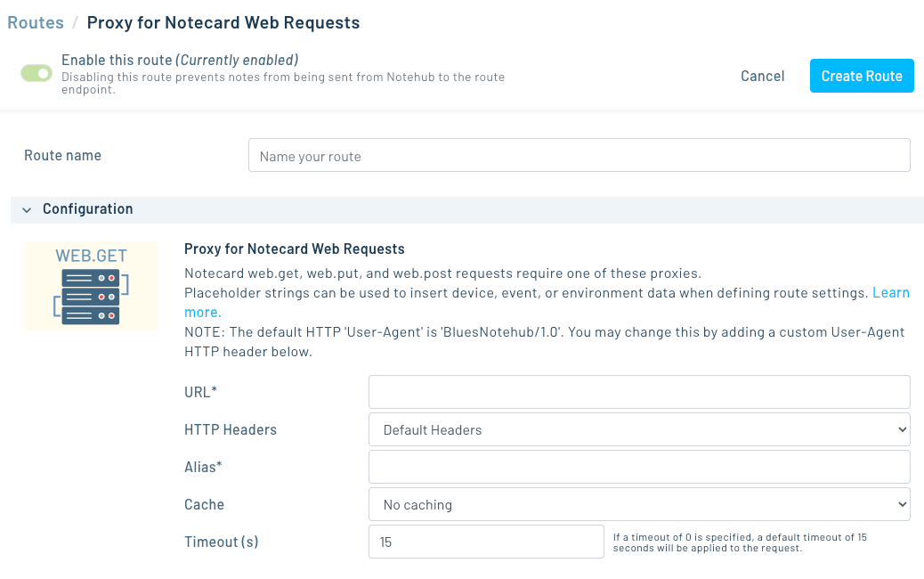Click the Cache field label
Image resolution: width=924 pixels, height=579 pixels.
pos(204,504)
